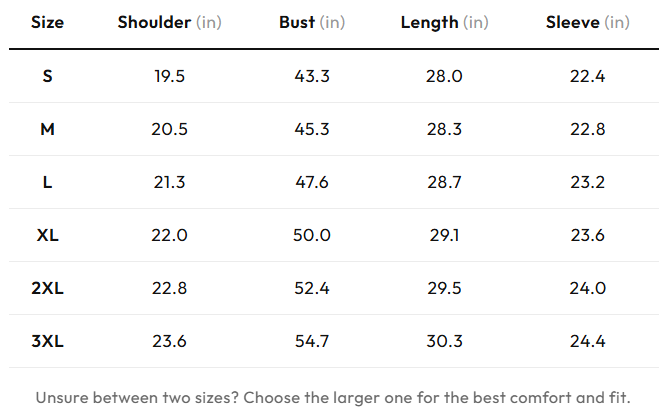Click the 45.3 bust value for M
The width and height of the screenshot is (665, 417).
[312, 129]
